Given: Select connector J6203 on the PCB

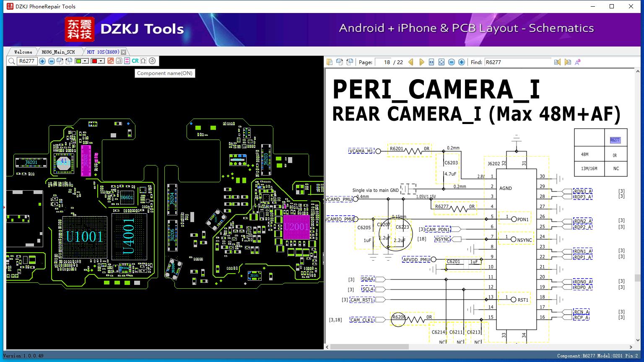Looking at the screenshot, I should [x=265, y=159].
